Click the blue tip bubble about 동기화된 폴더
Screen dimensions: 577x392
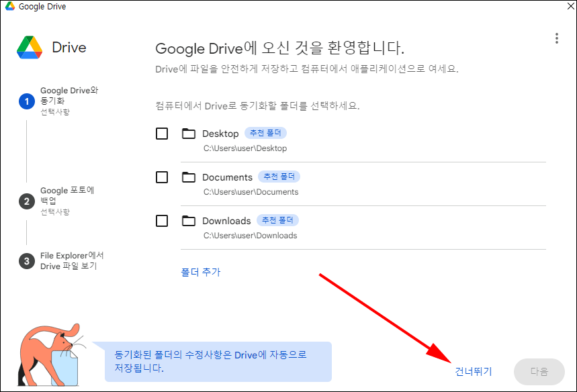coord(218,362)
